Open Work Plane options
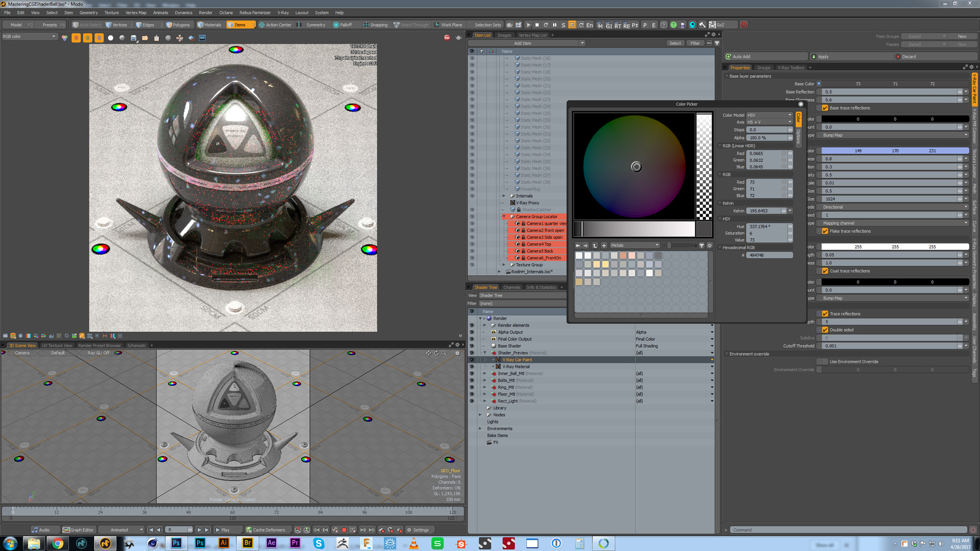The width and height of the screenshot is (980, 551). (x=448, y=25)
